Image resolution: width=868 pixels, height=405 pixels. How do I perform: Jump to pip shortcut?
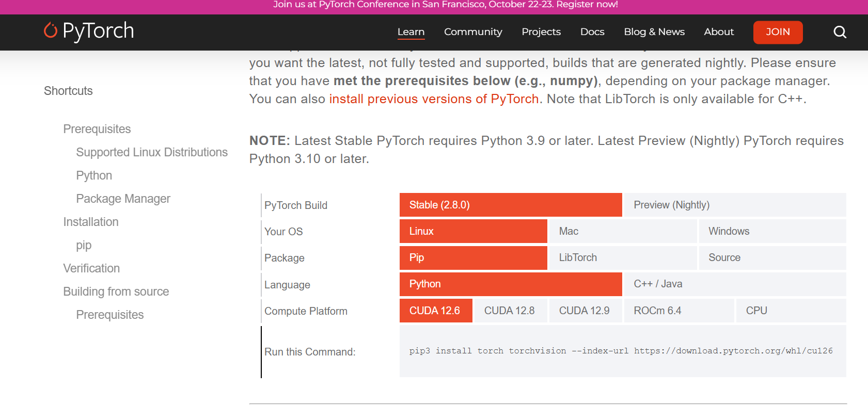[84, 245]
